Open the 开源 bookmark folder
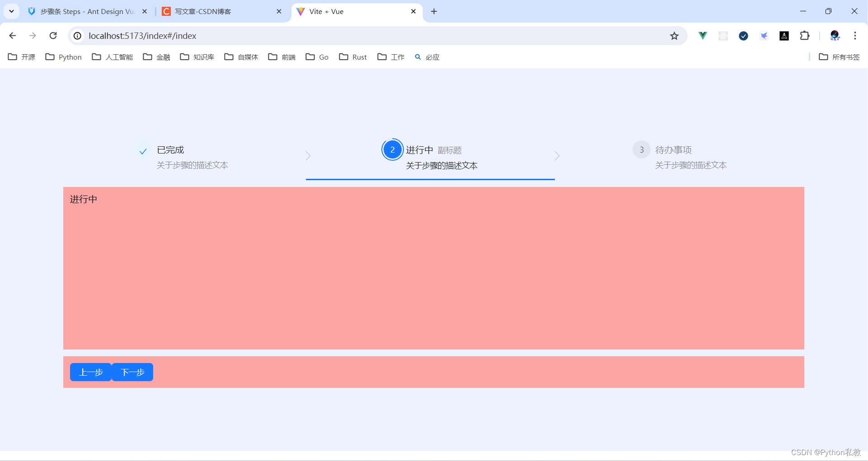This screenshot has height=461, width=868. tap(22, 57)
